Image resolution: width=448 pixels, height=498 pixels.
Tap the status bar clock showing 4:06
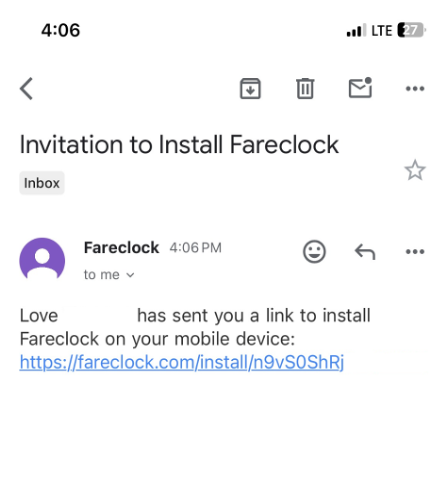click(61, 30)
